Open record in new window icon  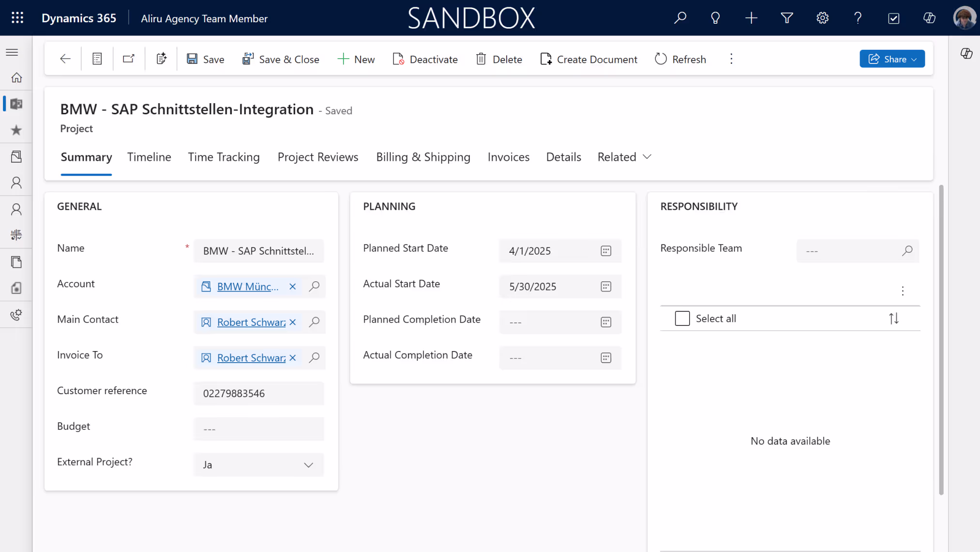pos(129,59)
